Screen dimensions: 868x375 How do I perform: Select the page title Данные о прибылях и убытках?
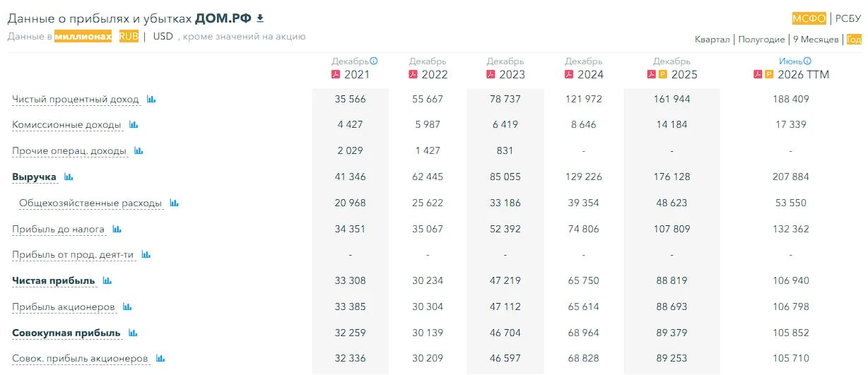(100, 18)
